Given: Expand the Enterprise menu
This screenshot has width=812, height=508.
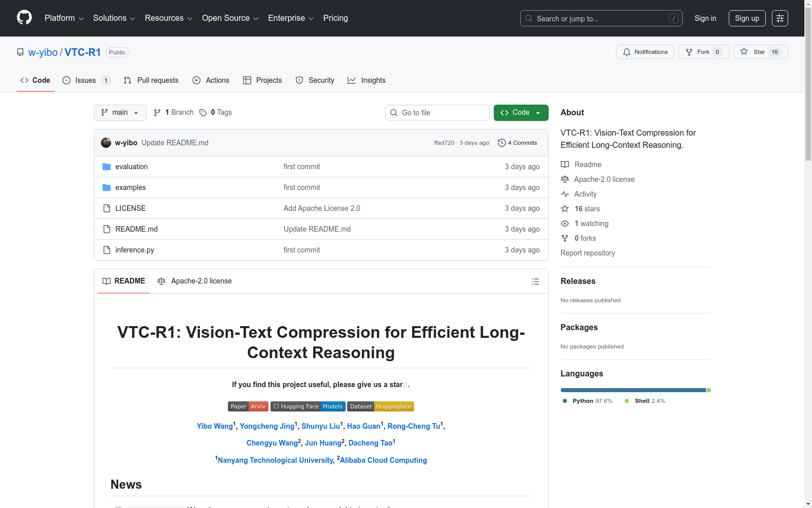Looking at the screenshot, I should [x=291, y=18].
